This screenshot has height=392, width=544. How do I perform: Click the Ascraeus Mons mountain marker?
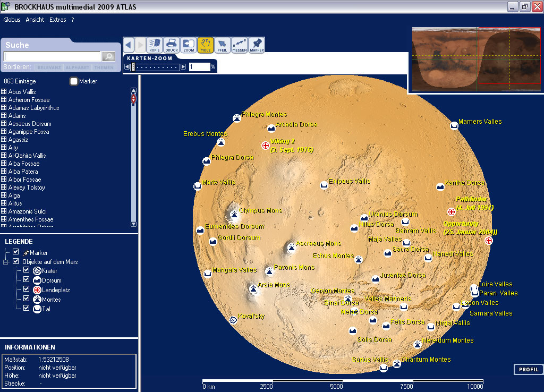click(292, 247)
